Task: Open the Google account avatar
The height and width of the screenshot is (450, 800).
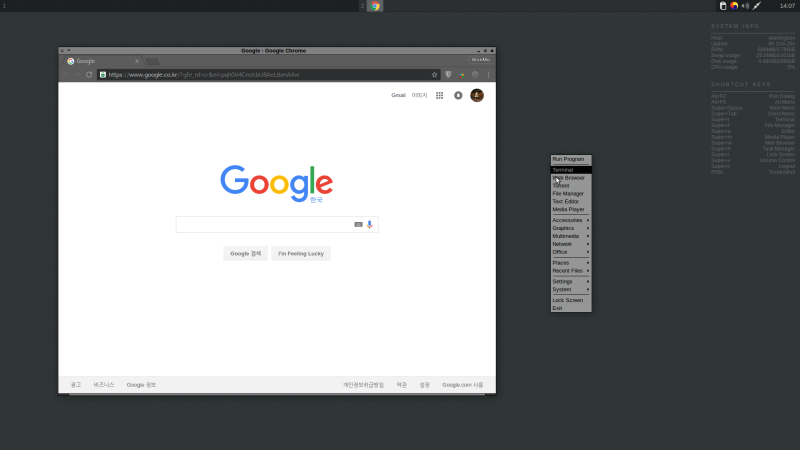Action: coord(477,95)
